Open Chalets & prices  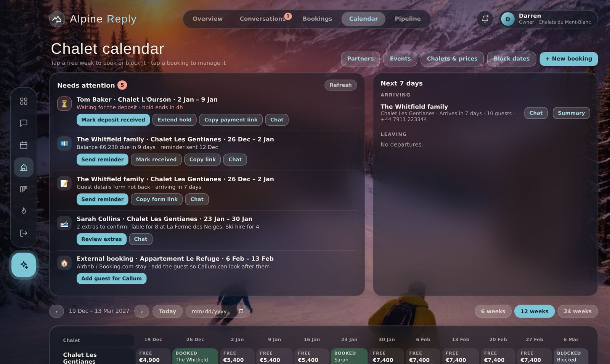[452, 59]
